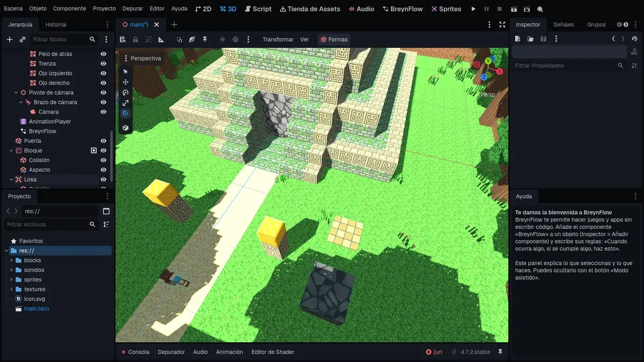Screen dimensions: 644x362
Task: Open the Inspector history clock icon
Action: pyautogui.click(x=635, y=39)
